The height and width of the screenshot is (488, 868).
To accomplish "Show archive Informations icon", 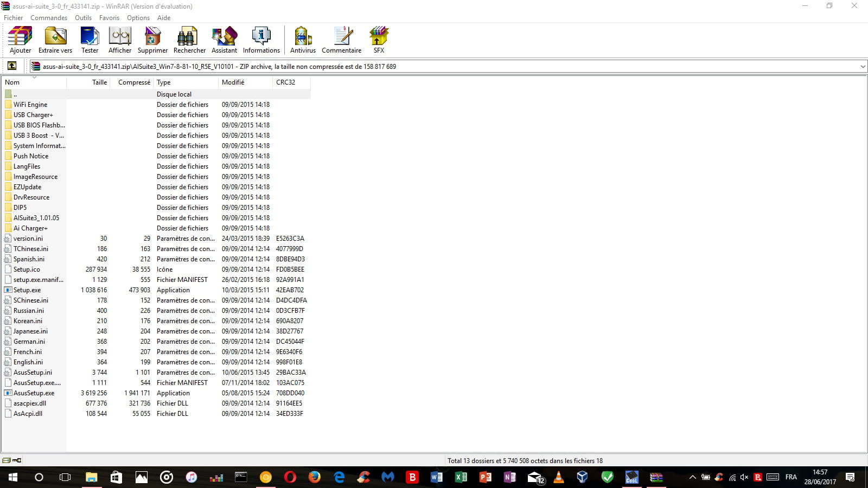I will (261, 40).
